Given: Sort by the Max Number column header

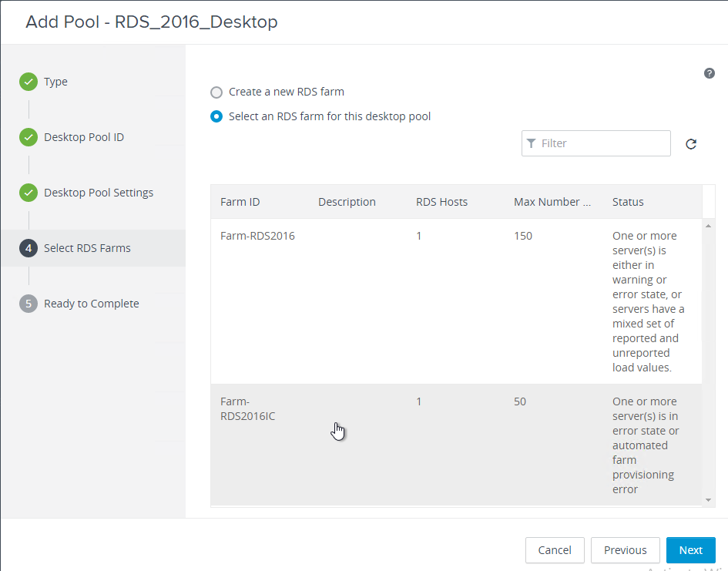Looking at the screenshot, I should (552, 202).
